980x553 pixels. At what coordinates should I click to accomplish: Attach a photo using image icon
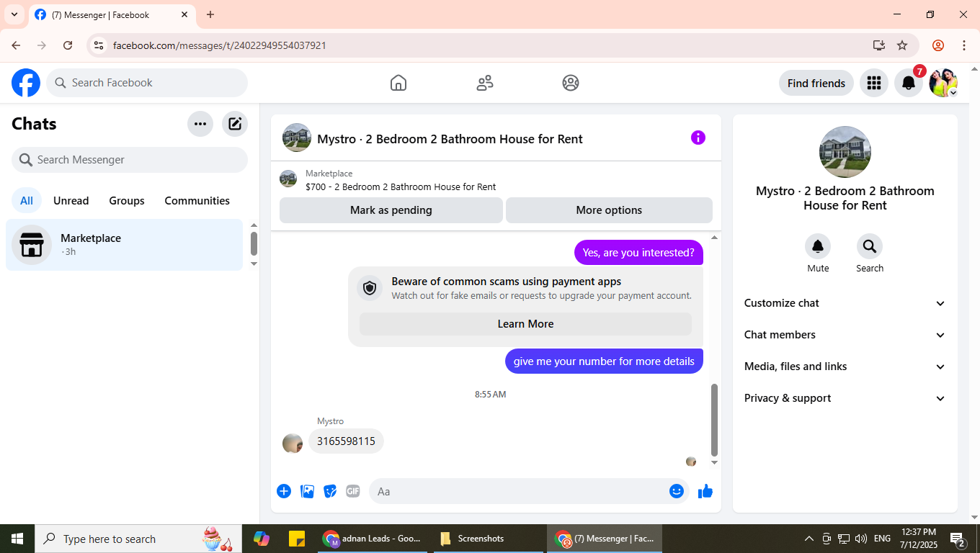click(x=307, y=491)
